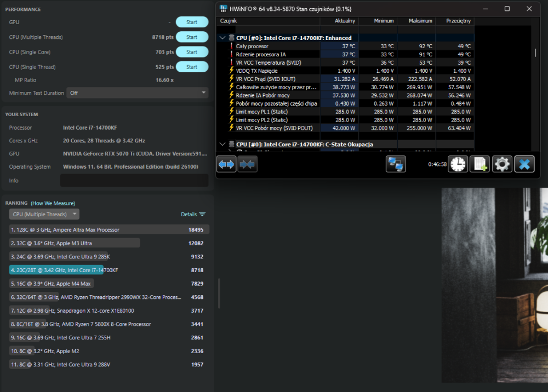Select Ampere Altra Max Processor ranking entry
The width and height of the screenshot is (548, 392).
coord(109,230)
